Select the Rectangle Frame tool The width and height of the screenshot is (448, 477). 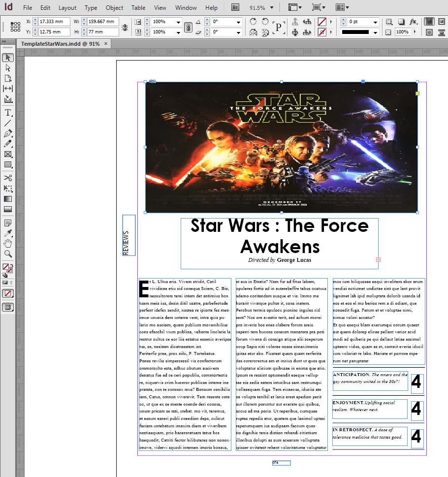click(8, 154)
